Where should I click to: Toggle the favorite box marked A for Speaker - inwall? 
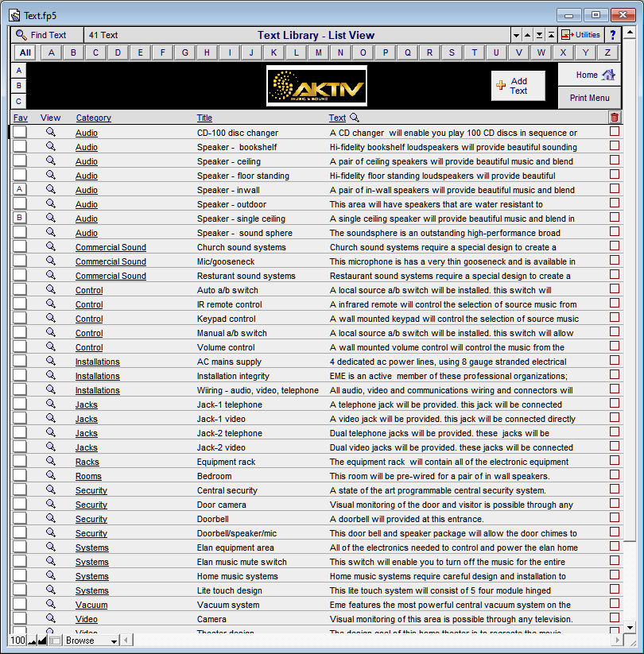[x=20, y=189]
